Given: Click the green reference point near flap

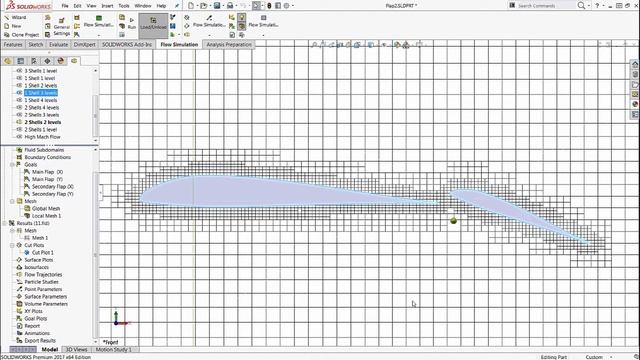Looking at the screenshot, I should coord(453,221).
